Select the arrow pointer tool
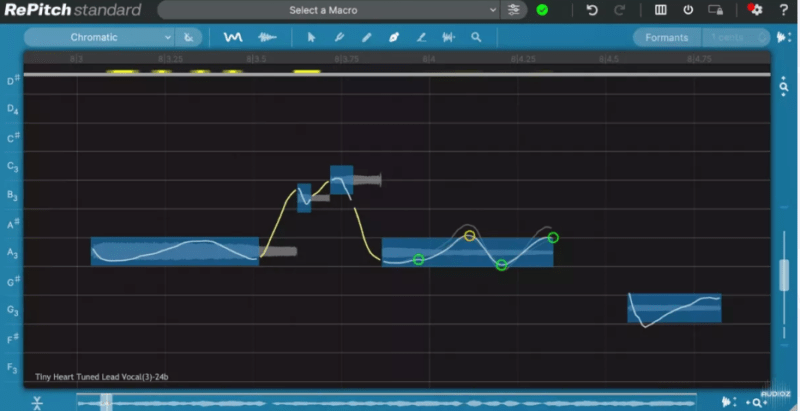The height and width of the screenshot is (411, 800). coord(311,37)
